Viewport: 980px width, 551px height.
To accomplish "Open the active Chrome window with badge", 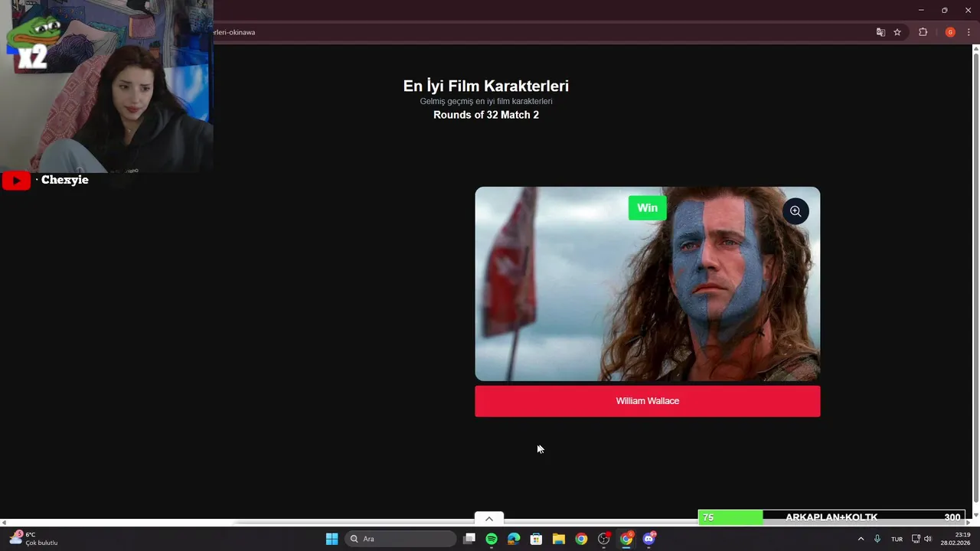I will pos(626,539).
